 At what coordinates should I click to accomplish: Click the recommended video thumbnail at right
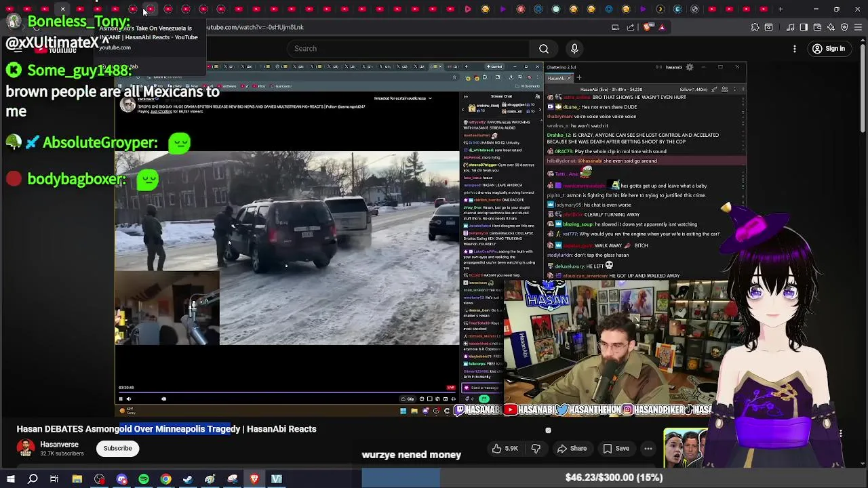tap(686, 448)
